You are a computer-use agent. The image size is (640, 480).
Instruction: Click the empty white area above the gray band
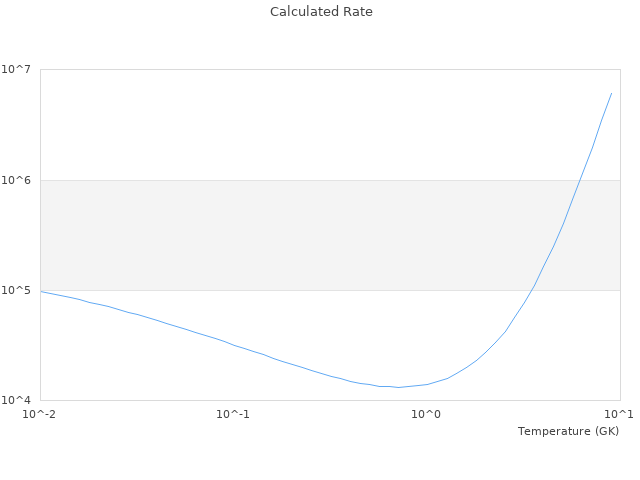point(300,125)
